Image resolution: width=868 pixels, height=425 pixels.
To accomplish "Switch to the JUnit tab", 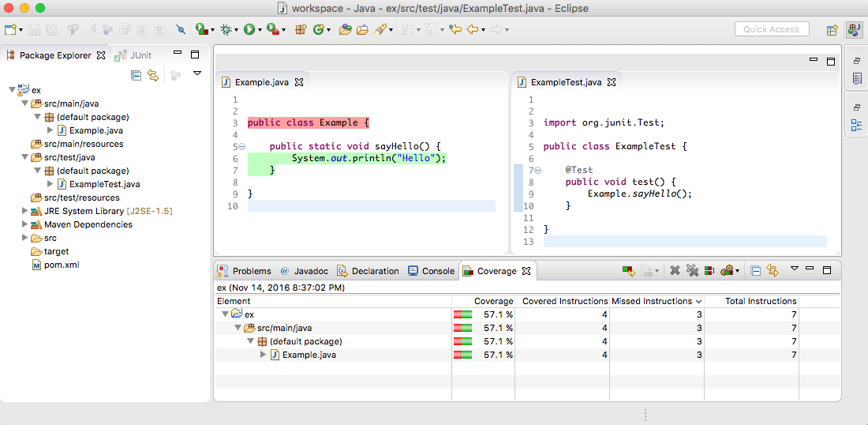I will point(134,55).
